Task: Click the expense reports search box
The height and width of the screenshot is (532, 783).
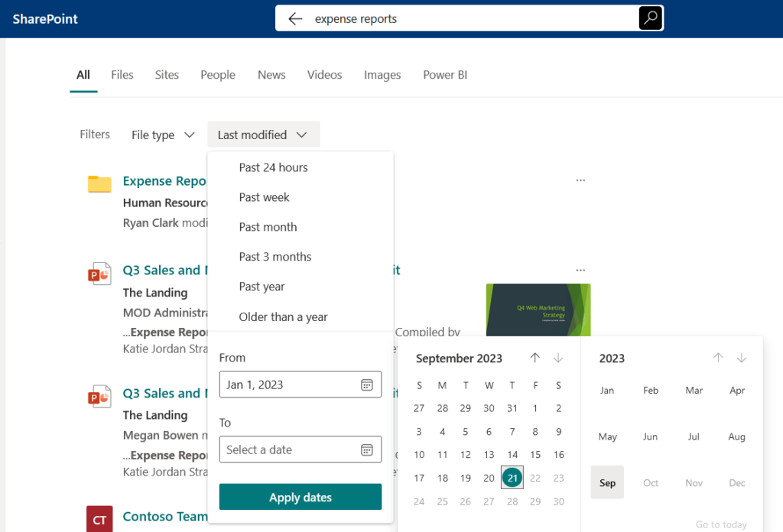Action: 469,19
